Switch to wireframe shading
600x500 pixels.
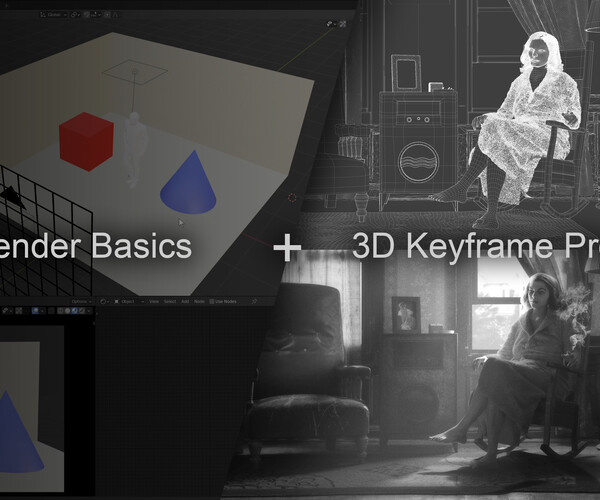[60, 311]
